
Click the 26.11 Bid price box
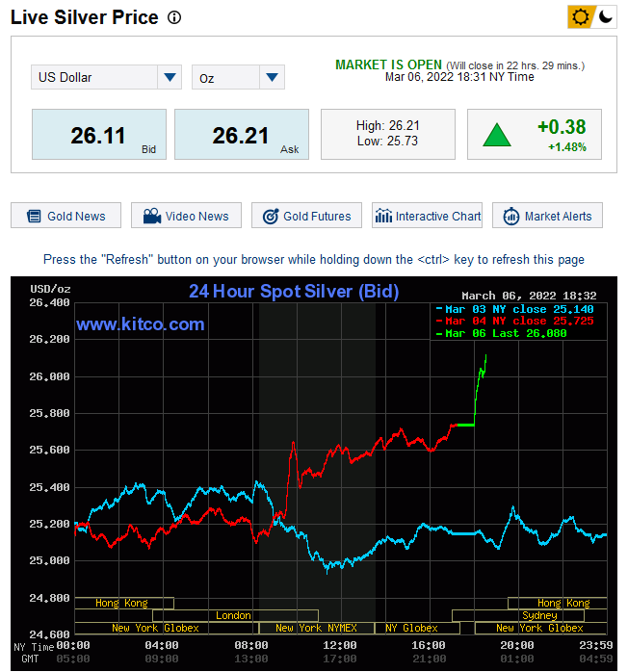coord(99,135)
